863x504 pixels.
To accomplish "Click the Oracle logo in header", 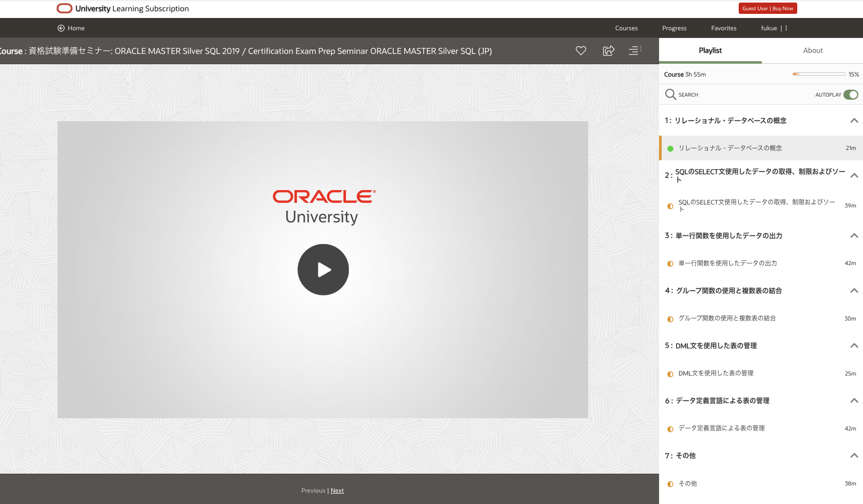I will coord(64,9).
